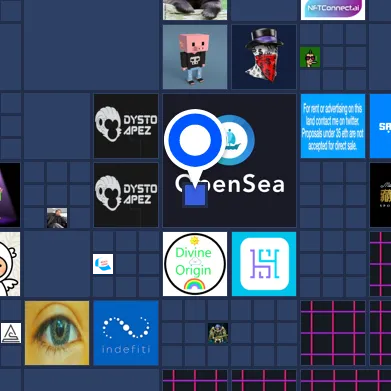Select the highlighted blue square land plot

195,195
